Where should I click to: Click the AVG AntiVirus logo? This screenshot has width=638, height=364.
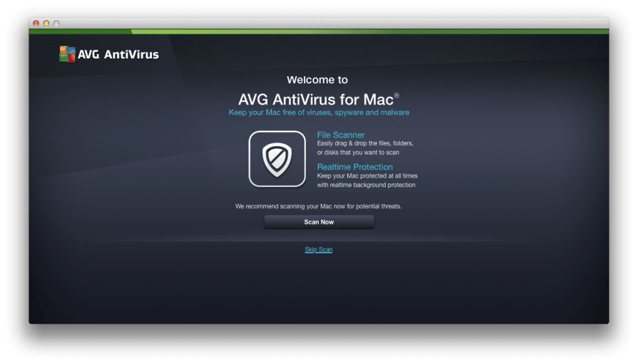(x=109, y=54)
